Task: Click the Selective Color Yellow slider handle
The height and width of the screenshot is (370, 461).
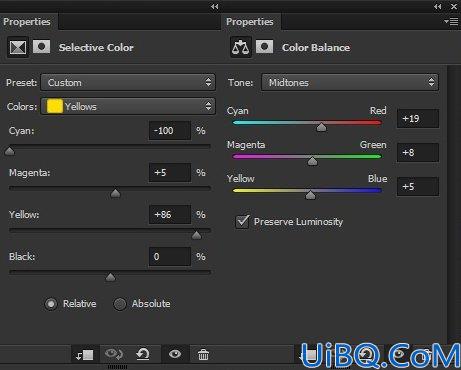Action: point(197,235)
